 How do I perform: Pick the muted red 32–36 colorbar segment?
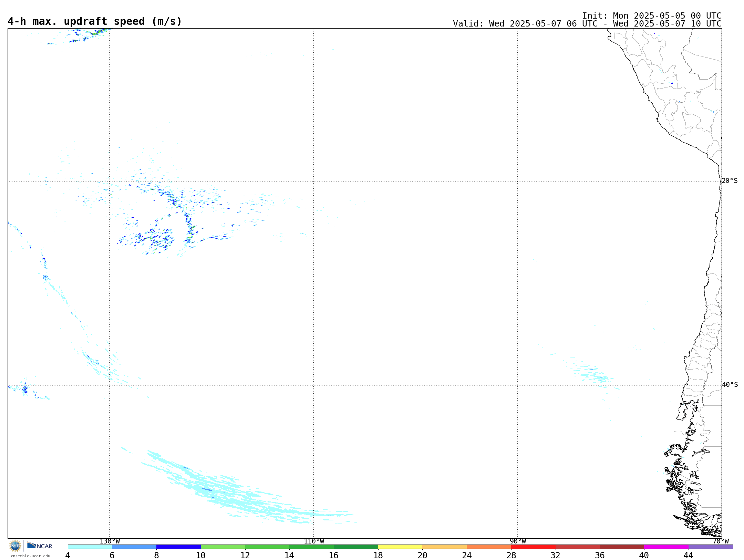[x=578, y=547]
